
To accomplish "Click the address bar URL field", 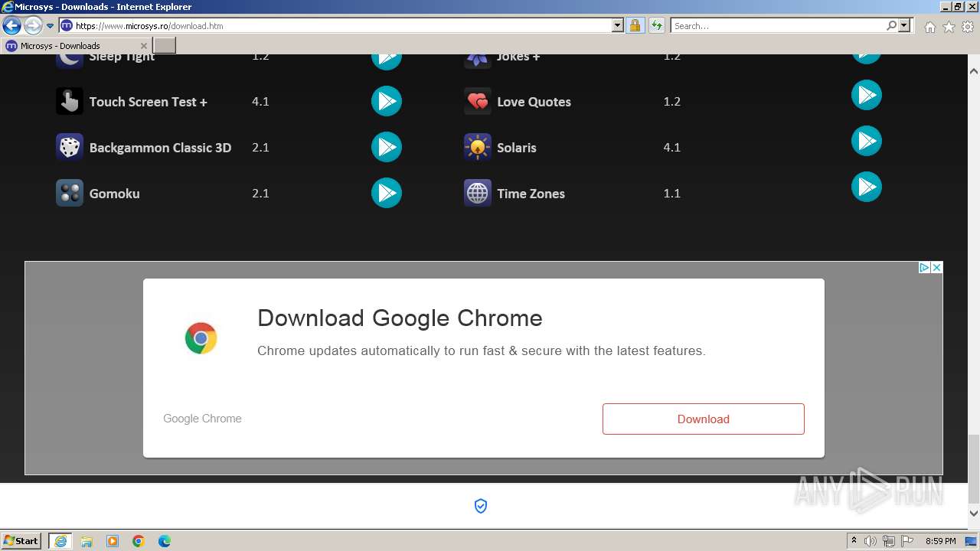I will (341, 25).
